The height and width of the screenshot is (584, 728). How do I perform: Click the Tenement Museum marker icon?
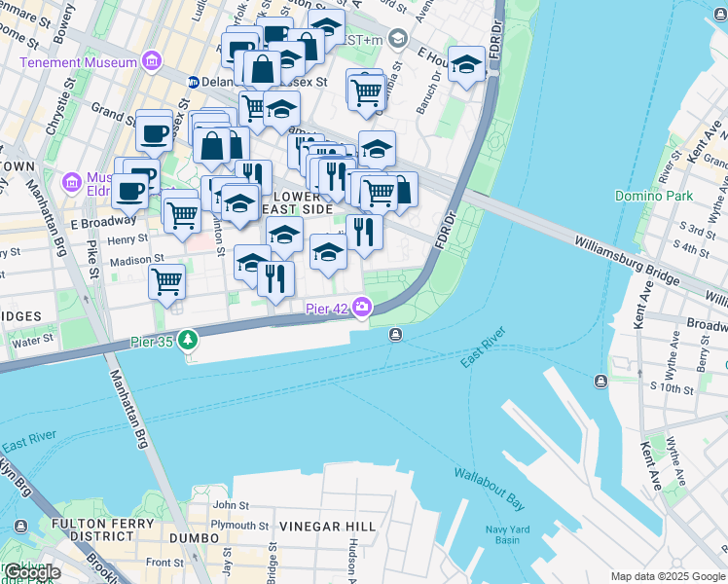tap(152, 61)
